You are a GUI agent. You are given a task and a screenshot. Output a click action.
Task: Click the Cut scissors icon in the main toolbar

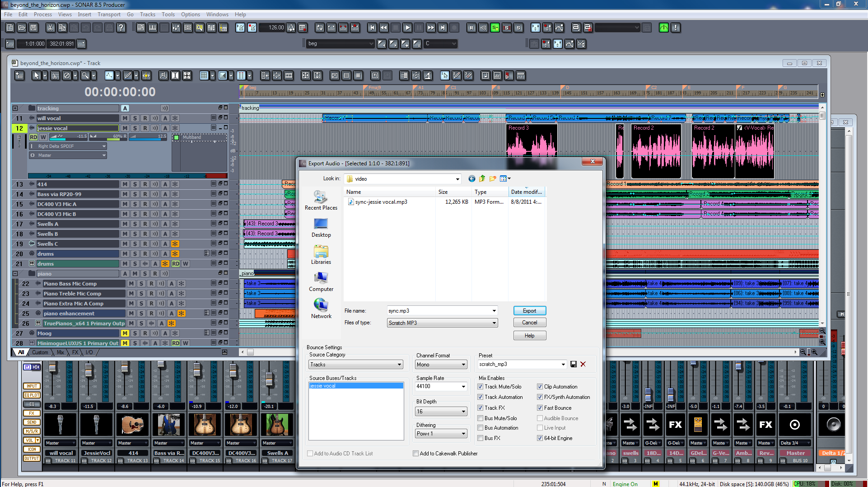click(x=50, y=28)
